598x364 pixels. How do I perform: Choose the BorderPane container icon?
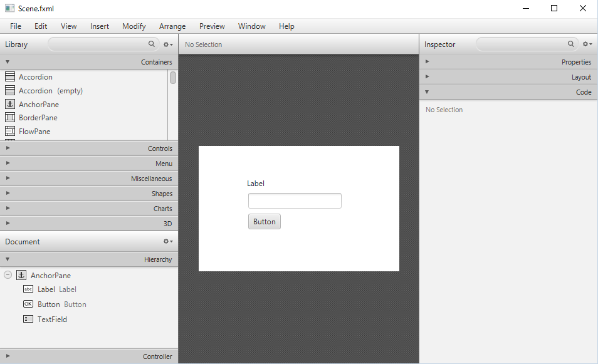click(x=11, y=118)
